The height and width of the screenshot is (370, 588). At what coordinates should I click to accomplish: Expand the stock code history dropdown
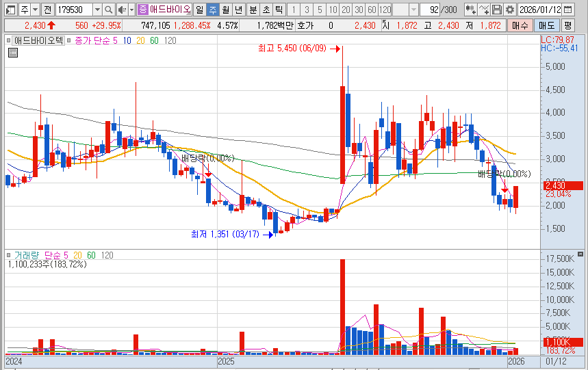97,10
